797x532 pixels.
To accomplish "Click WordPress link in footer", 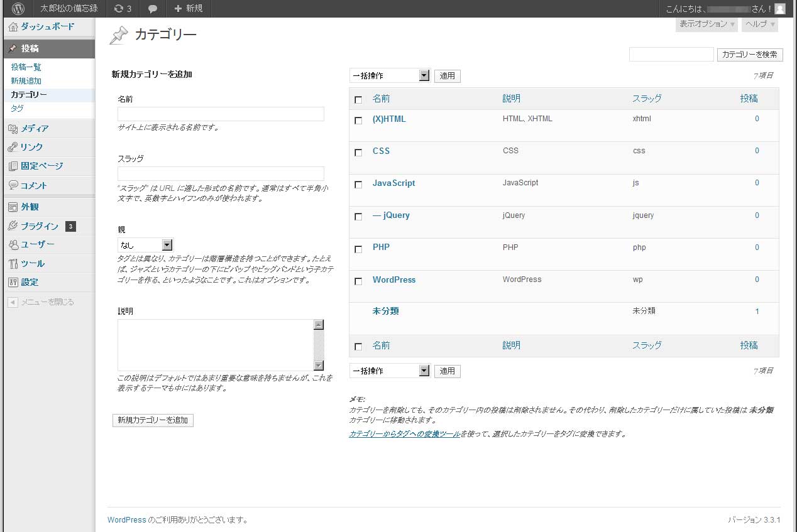I will coord(126,520).
